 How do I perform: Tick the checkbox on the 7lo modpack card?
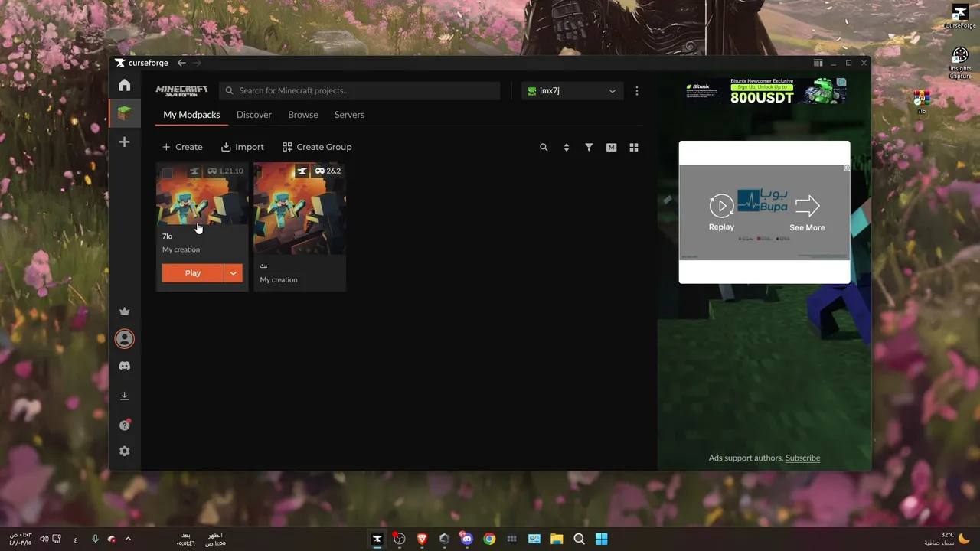167,172
